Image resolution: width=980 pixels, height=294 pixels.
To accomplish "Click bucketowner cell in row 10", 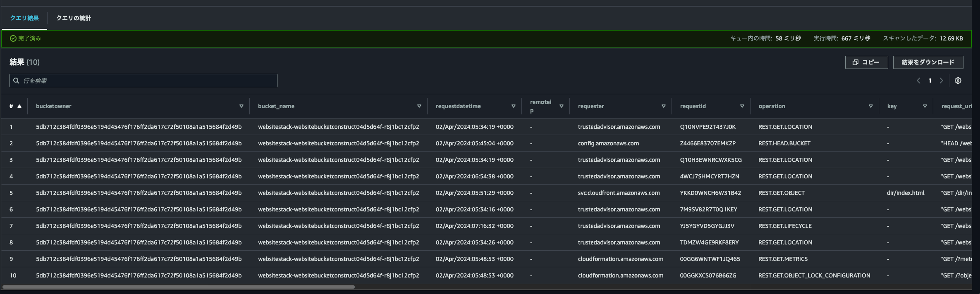I will [139, 275].
